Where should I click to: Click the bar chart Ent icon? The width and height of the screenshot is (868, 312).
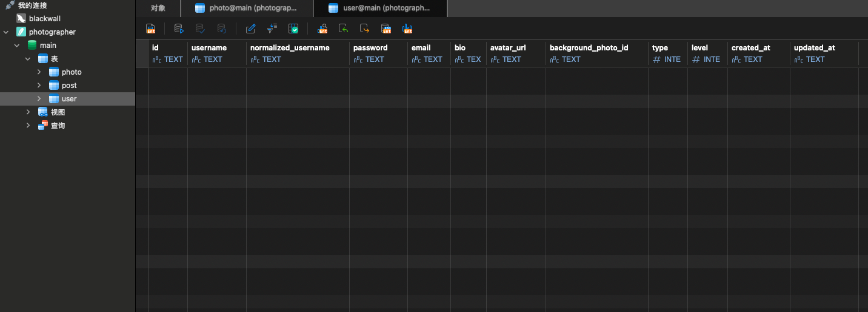point(407,29)
